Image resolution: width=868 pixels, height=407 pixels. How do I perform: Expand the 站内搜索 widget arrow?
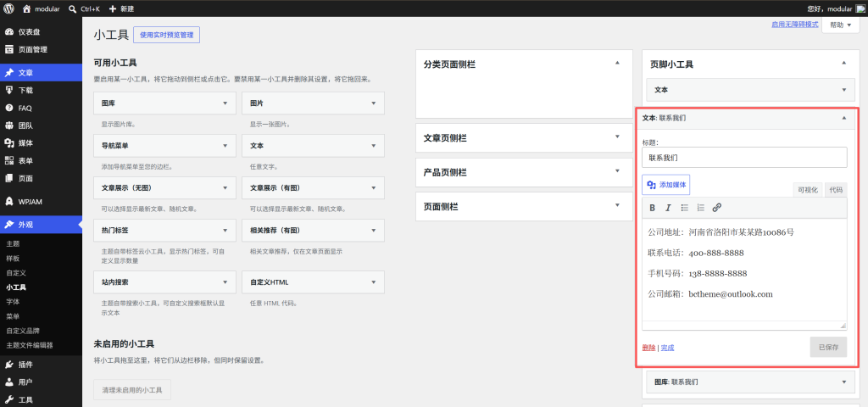225,282
